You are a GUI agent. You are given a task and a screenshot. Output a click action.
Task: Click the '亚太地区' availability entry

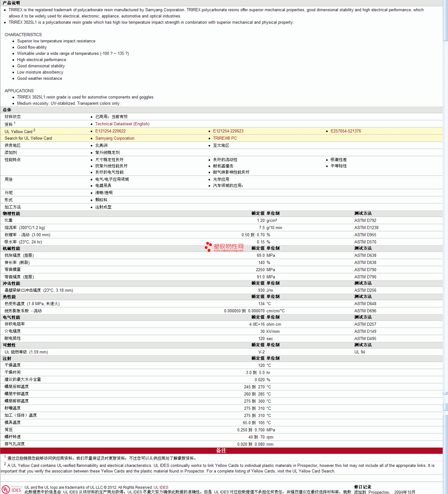coord(221,146)
